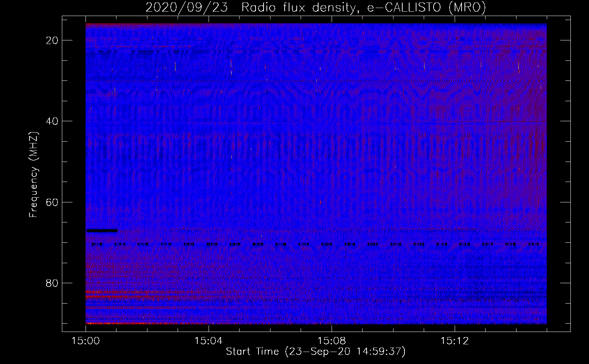
Task: Click the 15:08 time tick label
Action: (x=331, y=341)
